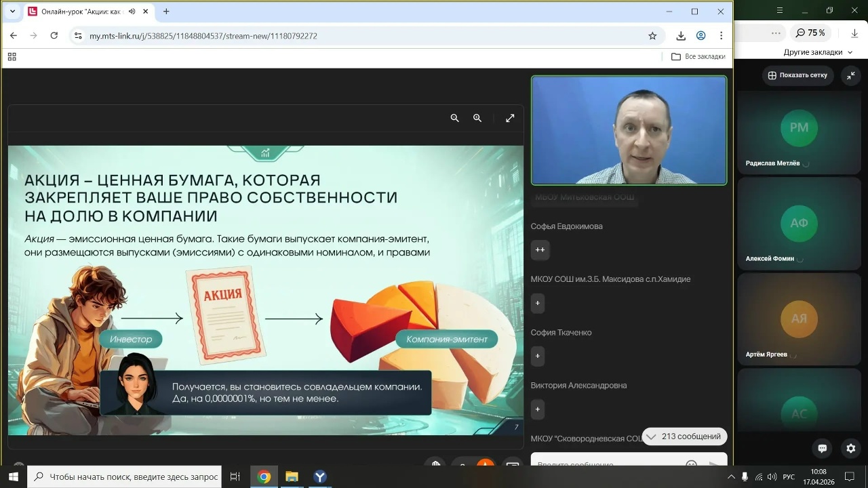The image size is (868, 488).
Task: Collapse the participants view with arrows icon
Action: click(850, 75)
